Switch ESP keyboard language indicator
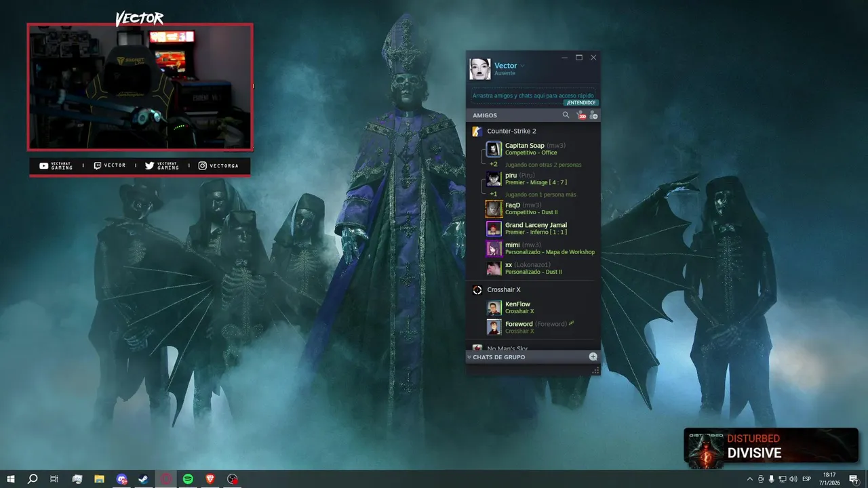The width and height of the screenshot is (868, 488). point(806,479)
